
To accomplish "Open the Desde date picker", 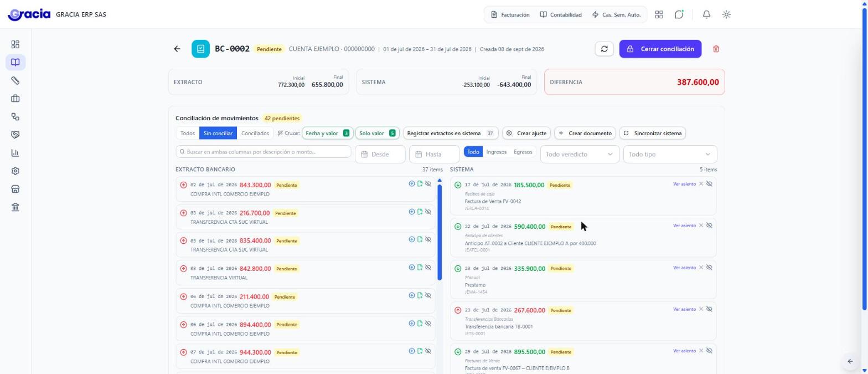I will coord(380,154).
